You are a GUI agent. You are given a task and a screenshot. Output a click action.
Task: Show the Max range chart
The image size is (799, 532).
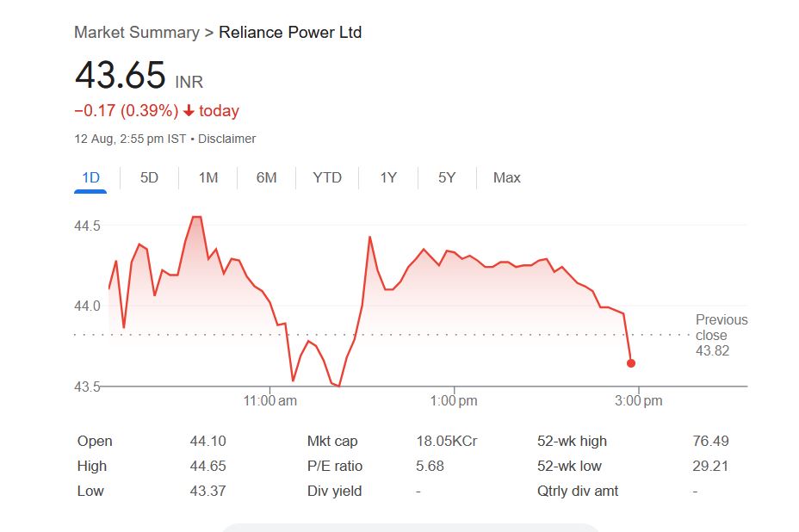coord(506,178)
